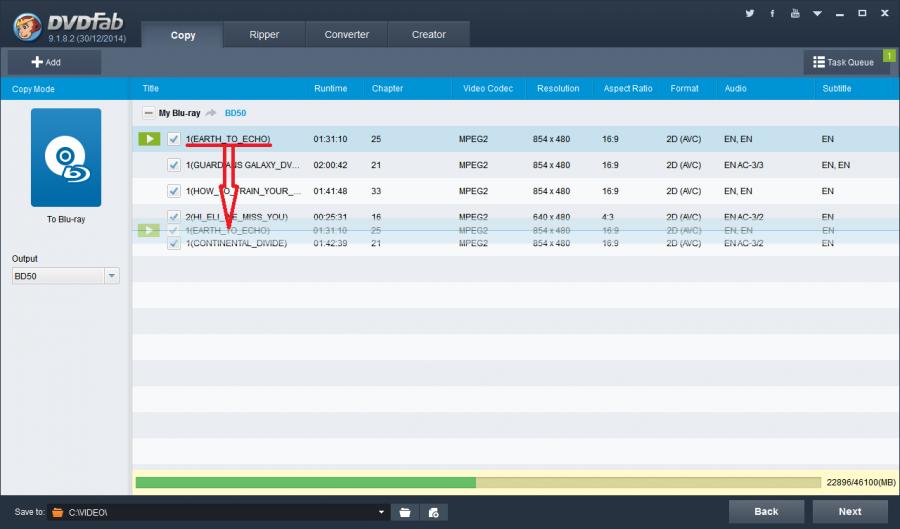Click the disc capacity progress bar
This screenshot has height=529, width=900.
[478, 483]
